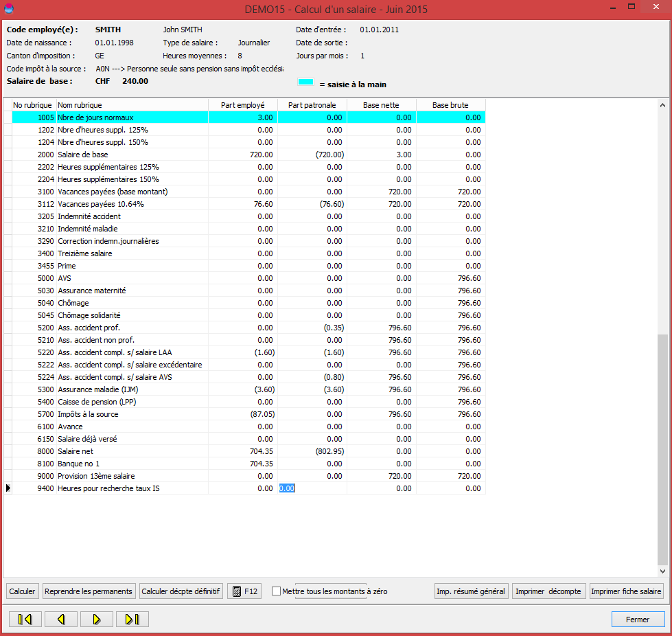
Task: Select row 'Vacances payées 10.64%'
Action: [248, 204]
